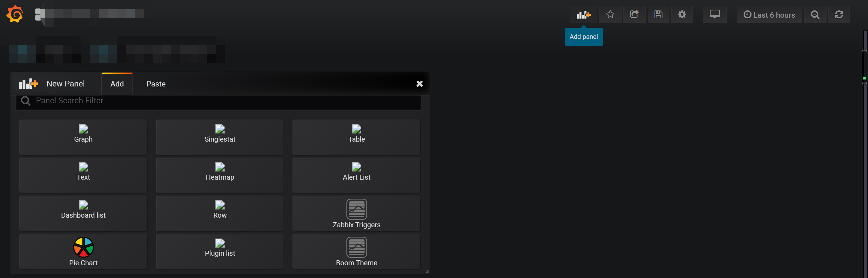Mark dashboard as favorite with star icon
Screen dimensions: 868x278
[x=610, y=15]
